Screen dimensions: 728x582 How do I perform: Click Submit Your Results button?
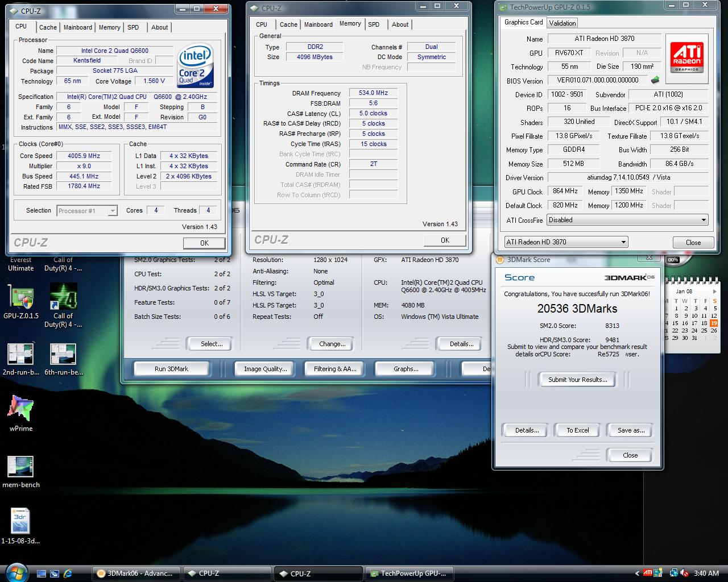577,379
